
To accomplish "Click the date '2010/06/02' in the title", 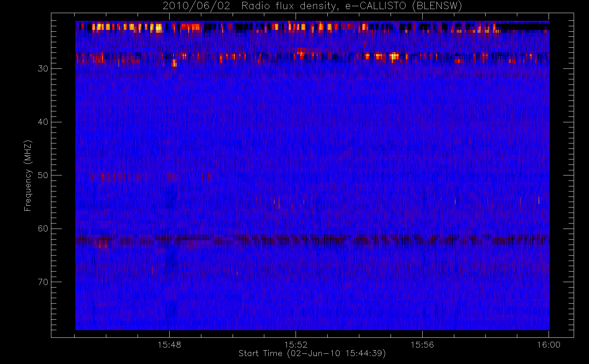I will tap(197, 6).
